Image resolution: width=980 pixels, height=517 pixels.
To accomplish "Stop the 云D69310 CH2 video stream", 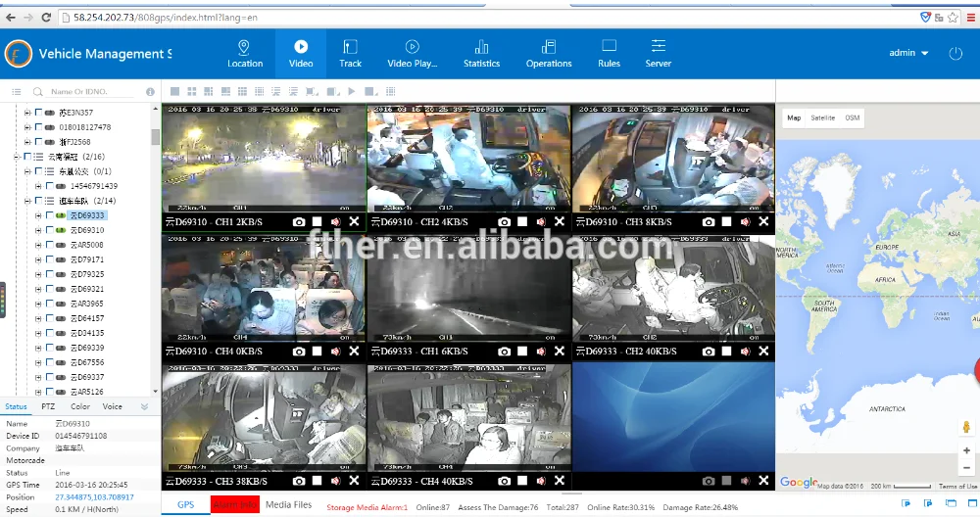I will point(522,221).
